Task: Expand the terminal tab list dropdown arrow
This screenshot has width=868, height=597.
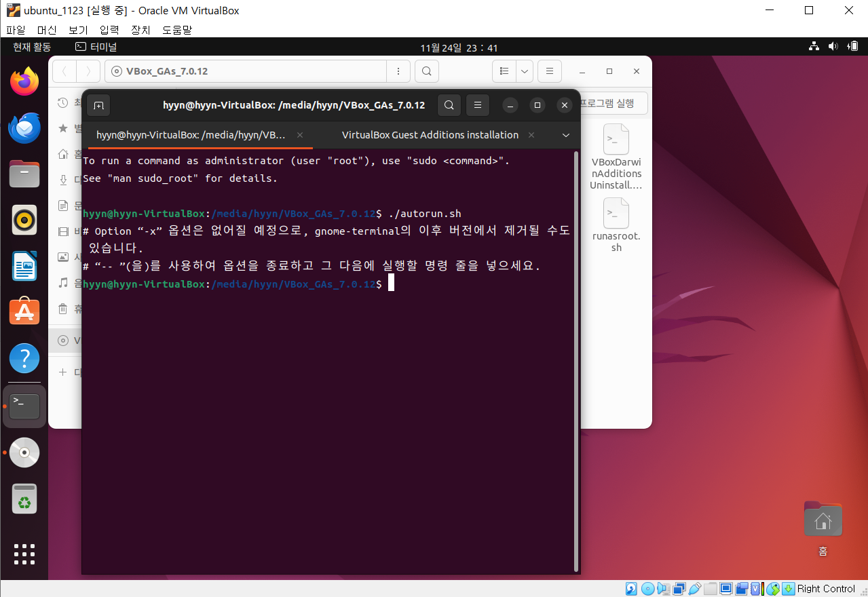Action: point(566,135)
